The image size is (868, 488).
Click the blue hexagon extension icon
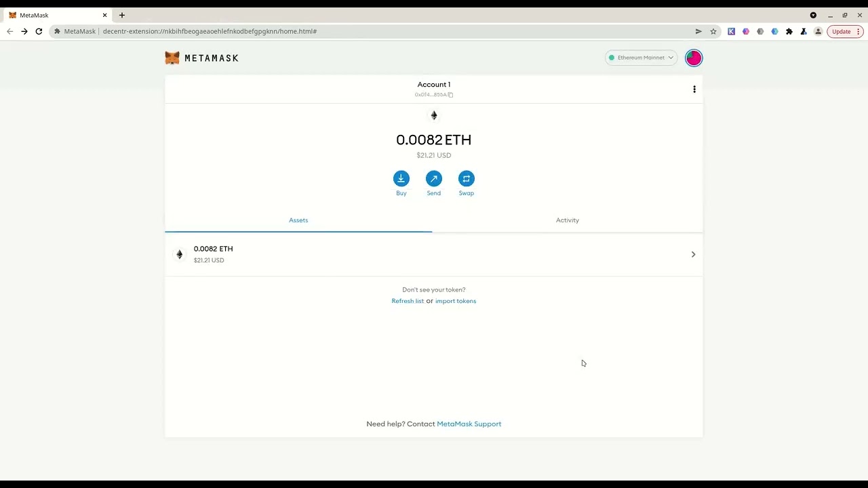(774, 31)
